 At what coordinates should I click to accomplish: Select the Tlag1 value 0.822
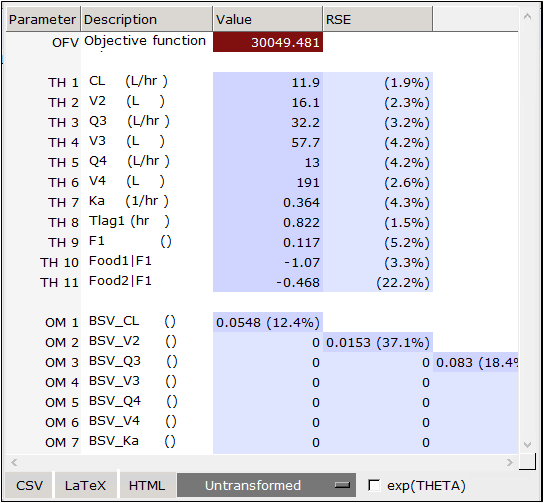[x=268, y=222]
